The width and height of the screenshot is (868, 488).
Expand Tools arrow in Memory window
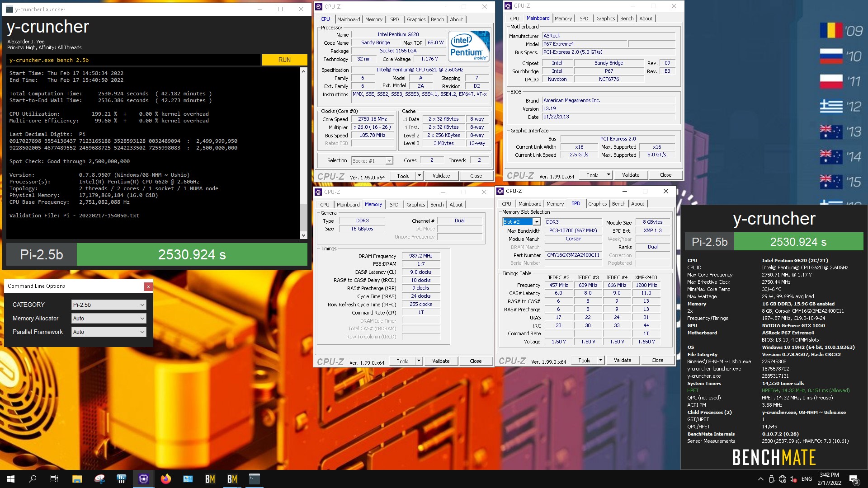(x=419, y=361)
